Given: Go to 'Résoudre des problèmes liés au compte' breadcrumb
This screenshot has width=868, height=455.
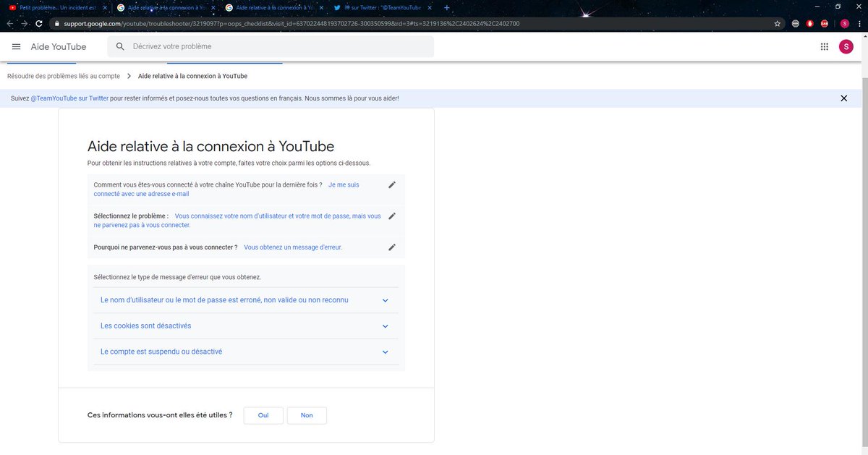Looking at the screenshot, I should [64, 76].
